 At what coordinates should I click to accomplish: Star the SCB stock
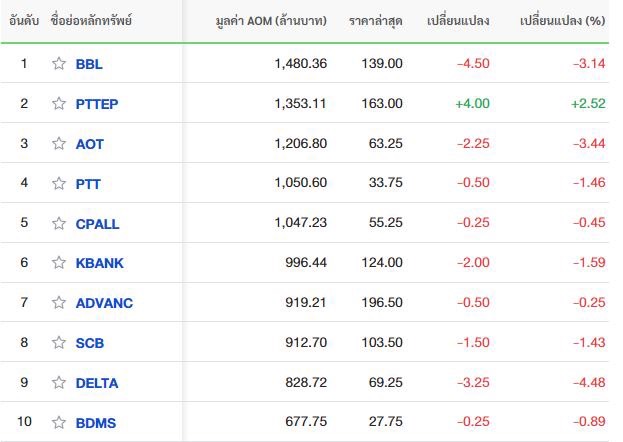pos(59,342)
